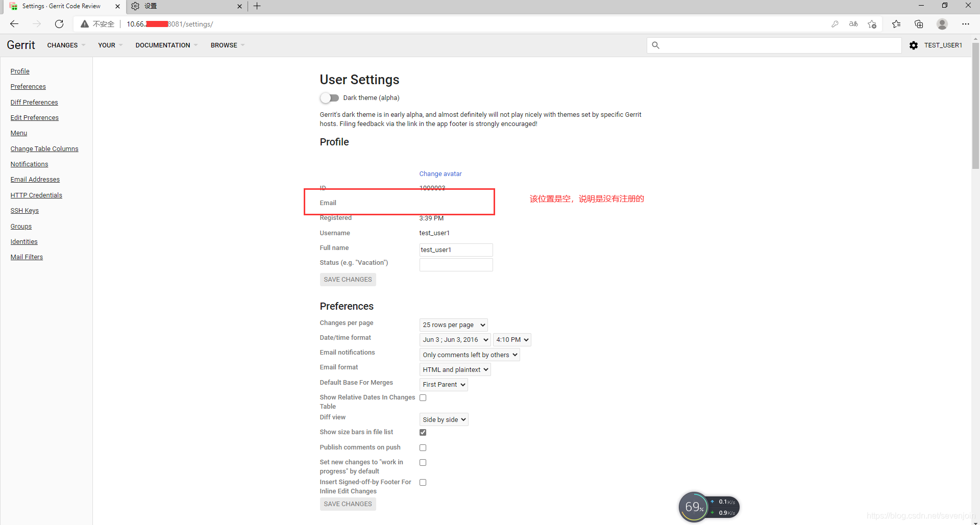Open SSH Keys sidebar link

(24, 211)
